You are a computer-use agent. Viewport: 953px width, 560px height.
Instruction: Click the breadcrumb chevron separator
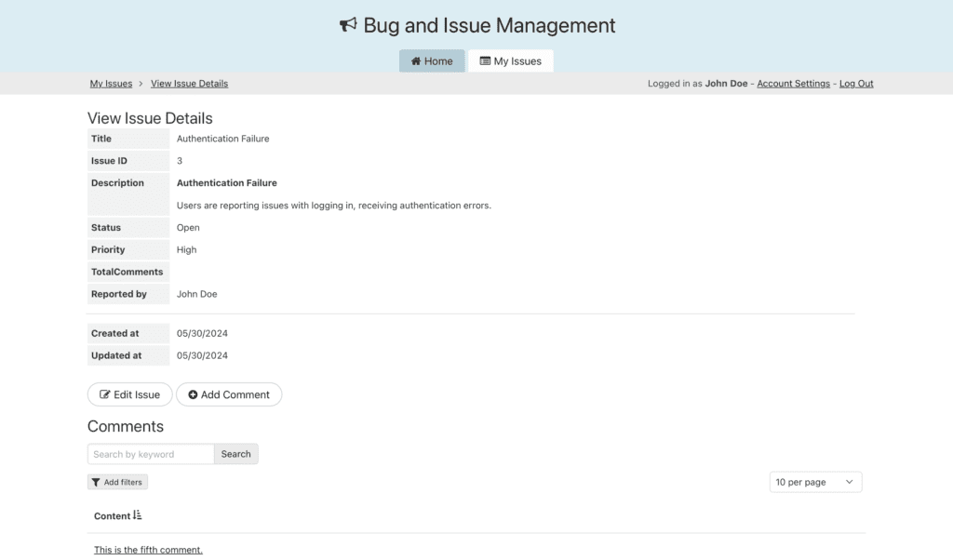click(141, 84)
